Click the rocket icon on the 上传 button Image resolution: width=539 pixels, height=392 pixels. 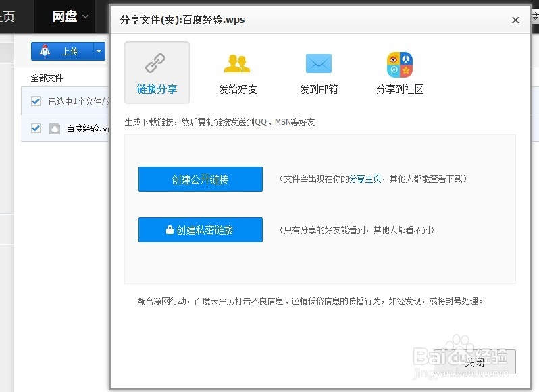(x=45, y=51)
